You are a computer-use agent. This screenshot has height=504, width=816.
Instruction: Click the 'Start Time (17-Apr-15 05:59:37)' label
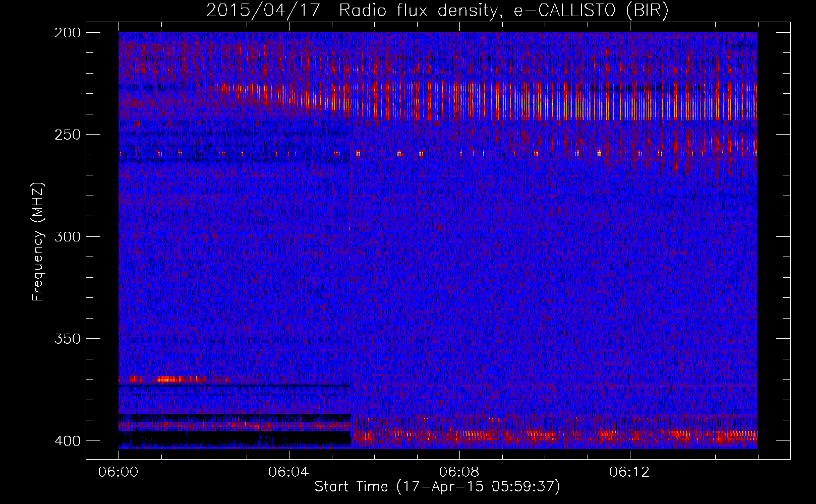[x=437, y=487]
